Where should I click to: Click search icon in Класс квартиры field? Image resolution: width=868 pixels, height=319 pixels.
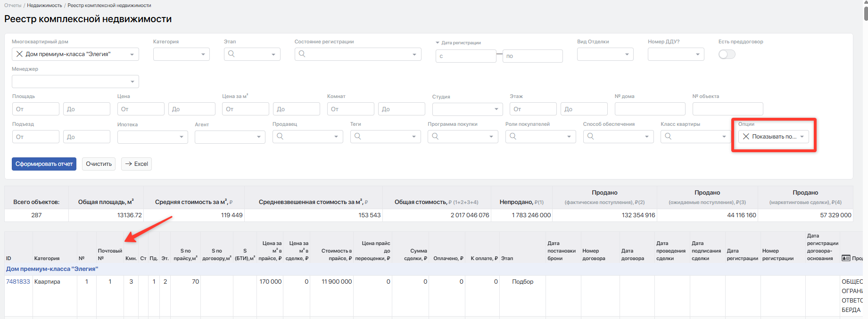[668, 136]
